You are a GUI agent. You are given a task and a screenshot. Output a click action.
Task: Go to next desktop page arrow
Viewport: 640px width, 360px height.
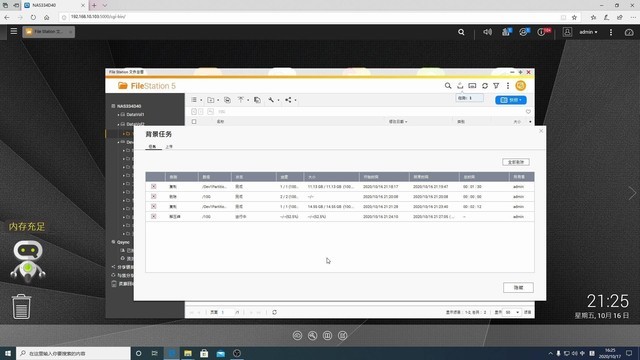[632, 193]
